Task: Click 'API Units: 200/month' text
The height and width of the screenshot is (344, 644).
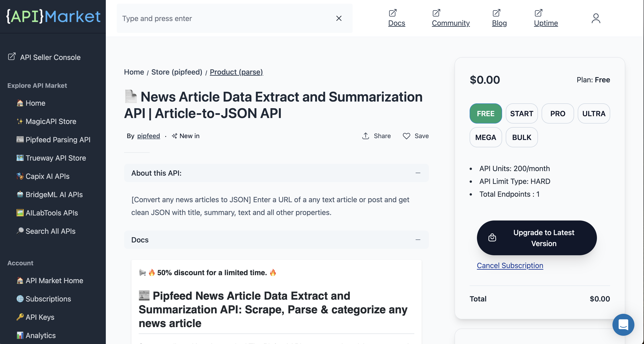Action: click(514, 168)
